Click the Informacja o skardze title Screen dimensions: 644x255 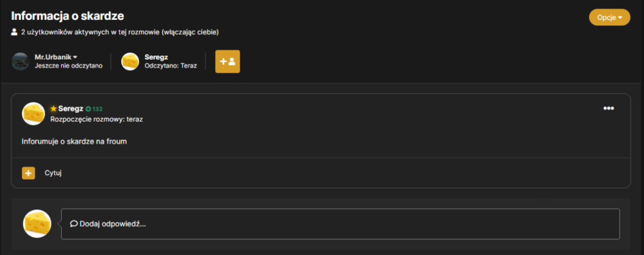tap(68, 16)
